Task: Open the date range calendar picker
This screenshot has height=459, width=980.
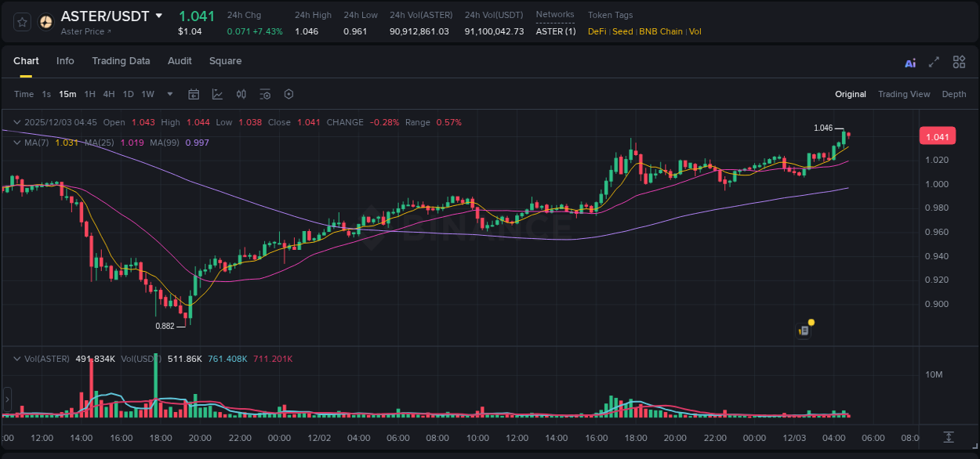Action: click(194, 94)
